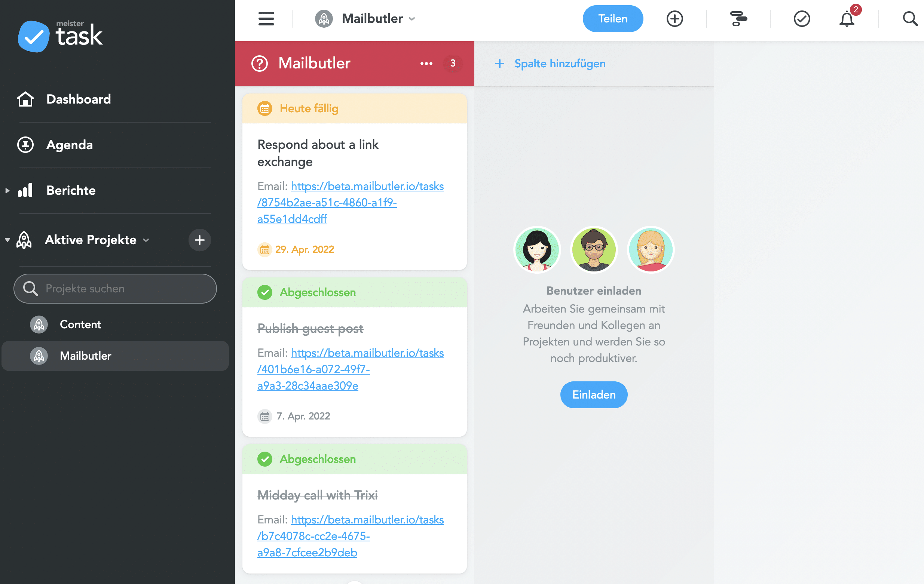The height and width of the screenshot is (584, 924).
Task: Open the Mailbutler project dropdown chevron
Action: pyautogui.click(x=412, y=19)
